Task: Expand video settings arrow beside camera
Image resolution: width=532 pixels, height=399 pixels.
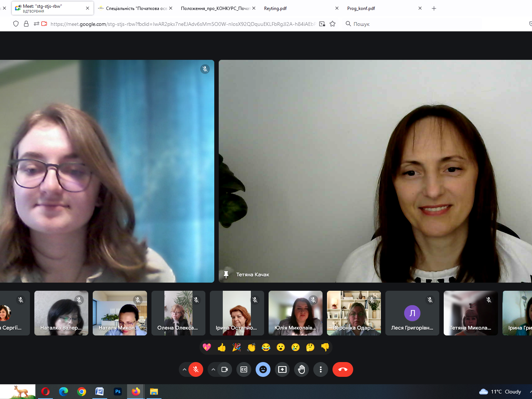Action: click(213, 369)
